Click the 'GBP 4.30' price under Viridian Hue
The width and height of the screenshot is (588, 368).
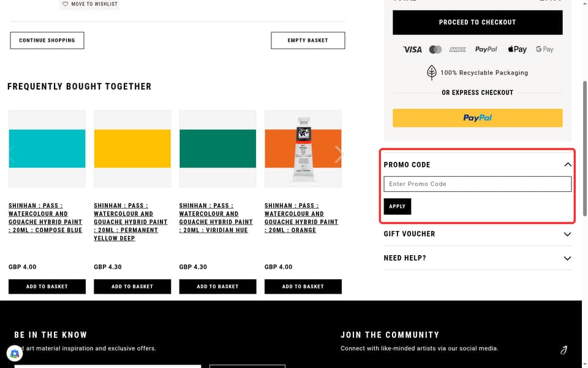(x=193, y=267)
